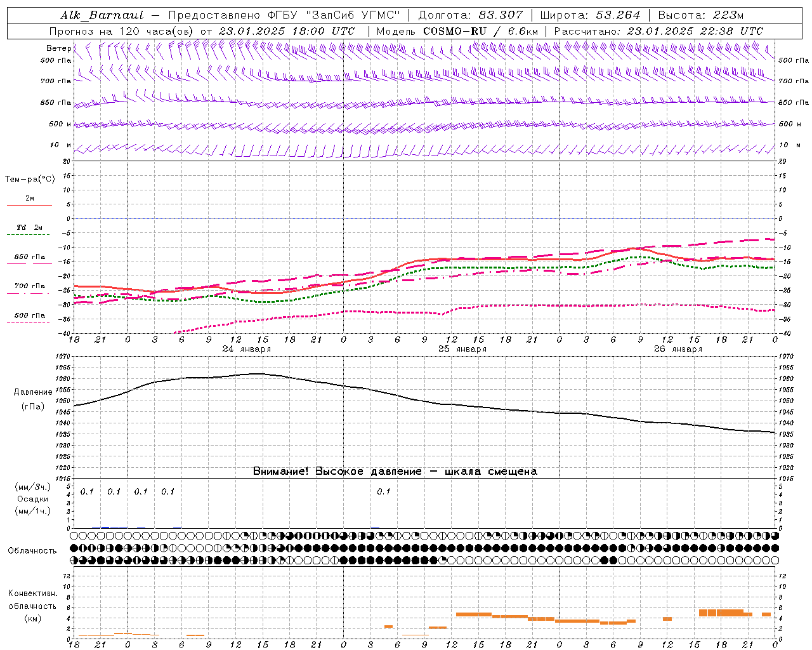Click the 500 м wind level label on left
The width and height of the screenshot is (812, 650).
60,124
